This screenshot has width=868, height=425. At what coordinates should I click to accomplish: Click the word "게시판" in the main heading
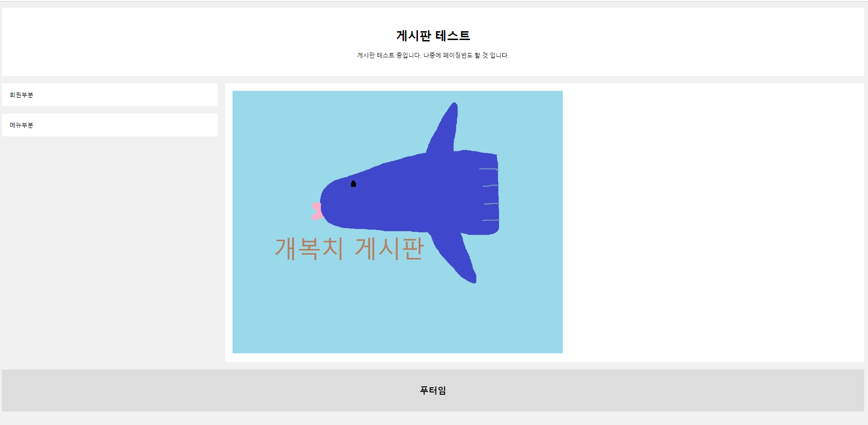click(x=414, y=36)
